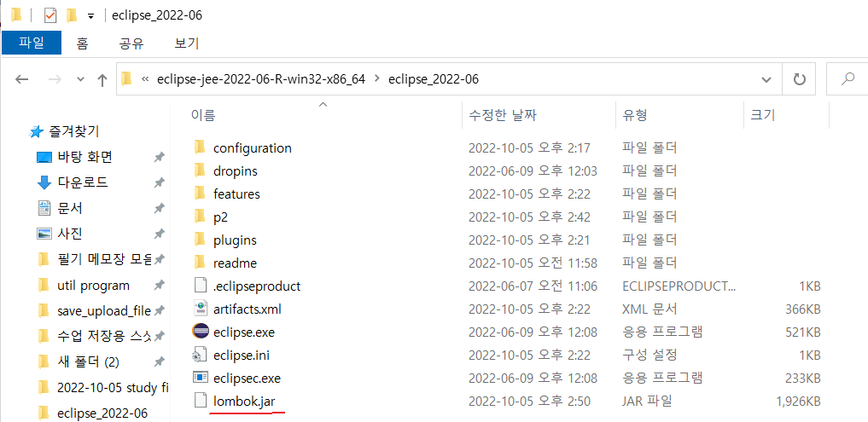The height and width of the screenshot is (422, 868).
Task: Select the readme folder icon
Action: tap(200, 263)
